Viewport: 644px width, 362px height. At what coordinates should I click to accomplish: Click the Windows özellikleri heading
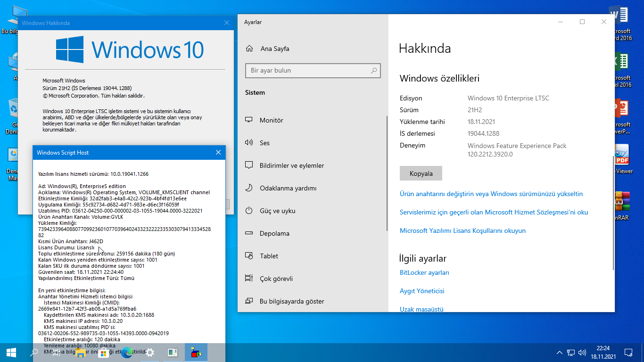click(x=439, y=78)
